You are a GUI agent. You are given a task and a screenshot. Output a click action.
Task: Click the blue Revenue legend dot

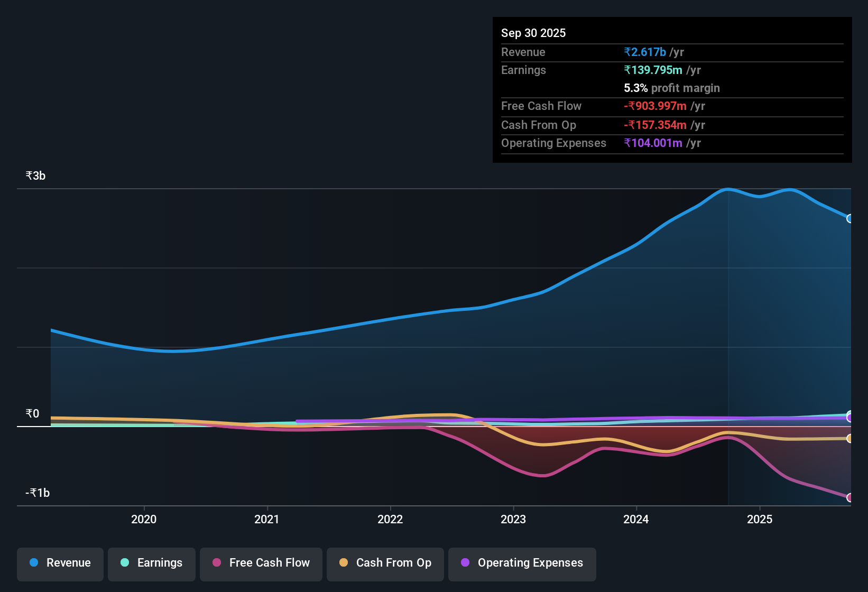tap(33, 563)
